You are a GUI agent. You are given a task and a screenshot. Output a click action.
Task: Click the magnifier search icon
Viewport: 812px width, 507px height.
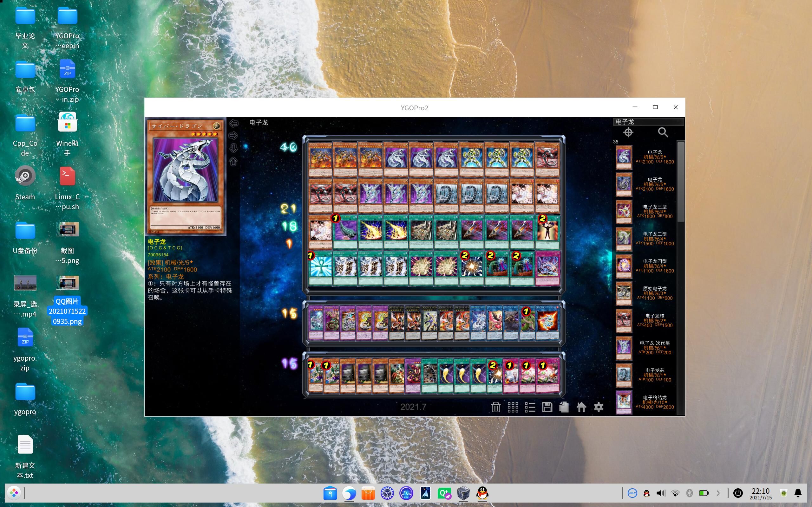pos(663,132)
